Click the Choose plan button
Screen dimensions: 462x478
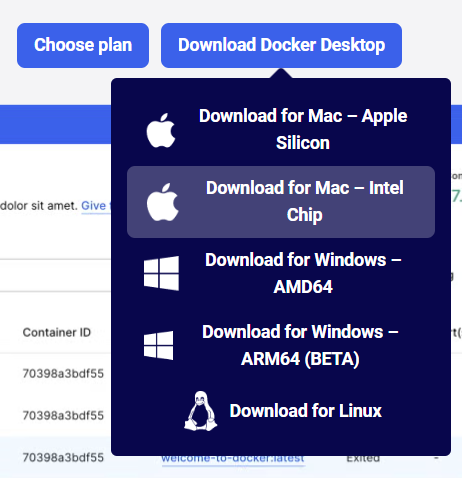tap(83, 45)
